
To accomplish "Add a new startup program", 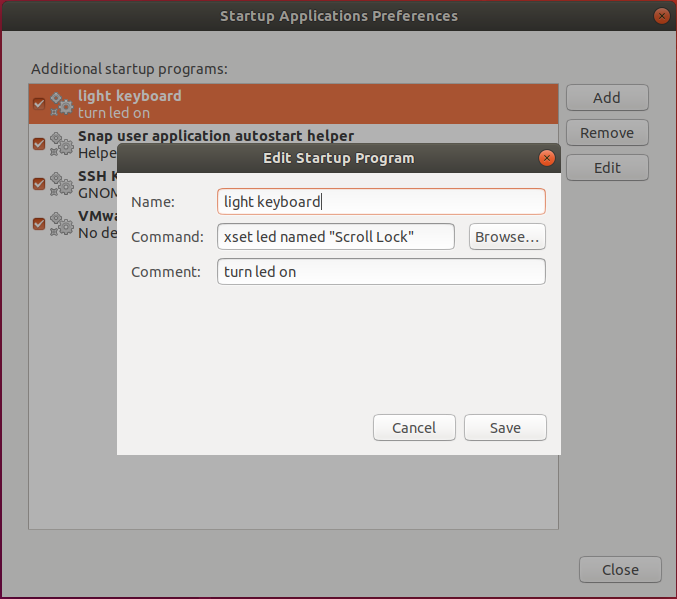I will click(607, 98).
